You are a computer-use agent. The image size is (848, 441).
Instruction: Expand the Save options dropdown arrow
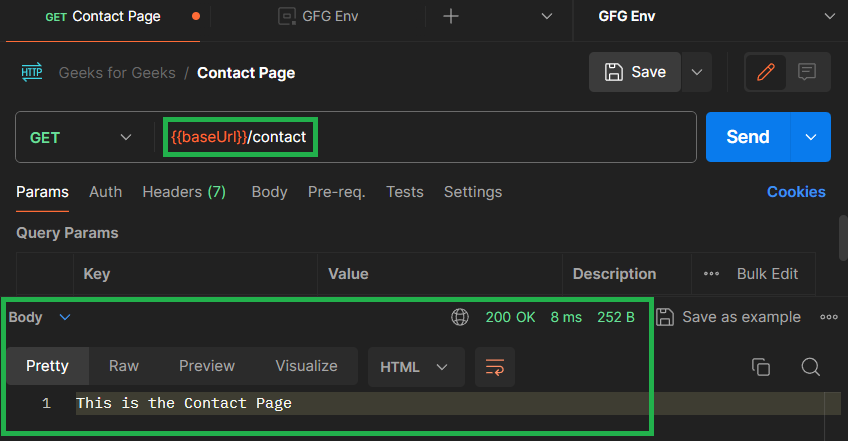click(697, 72)
